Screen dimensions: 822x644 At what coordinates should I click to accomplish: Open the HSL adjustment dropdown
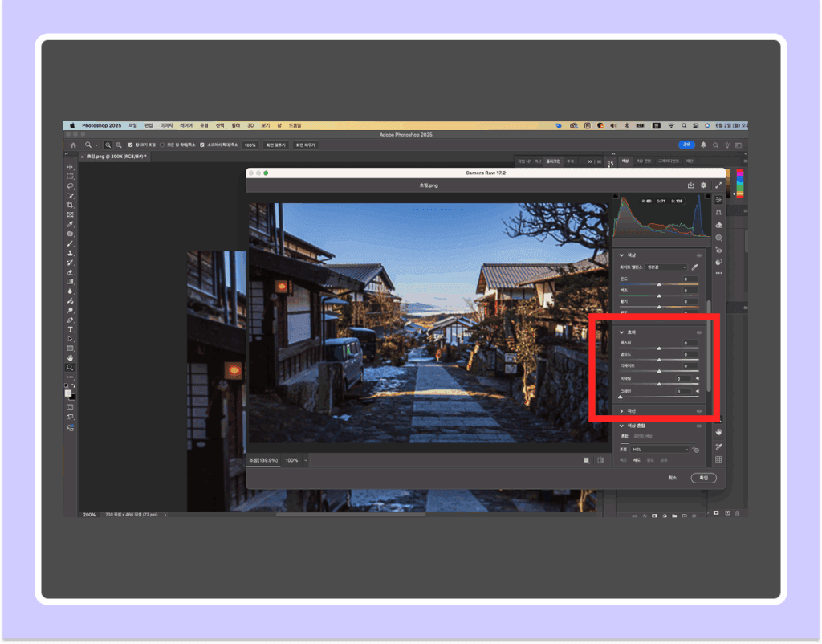(x=660, y=450)
